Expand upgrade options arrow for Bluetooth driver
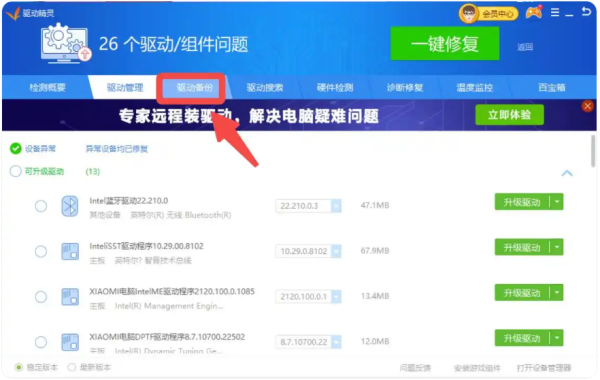Image resolution: width=600 pixels, height=380 pixels. pos(557,202)
